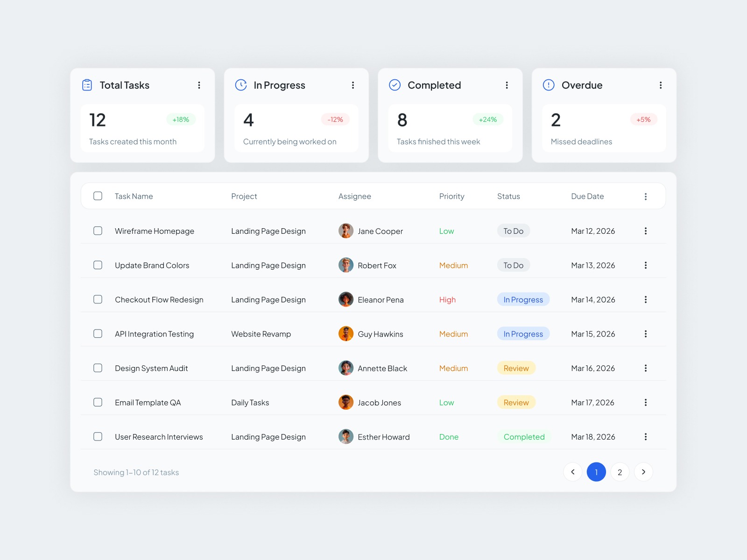Open row actions for Email Template QA
Screen dimensions: 747x560
coord(646,402)
